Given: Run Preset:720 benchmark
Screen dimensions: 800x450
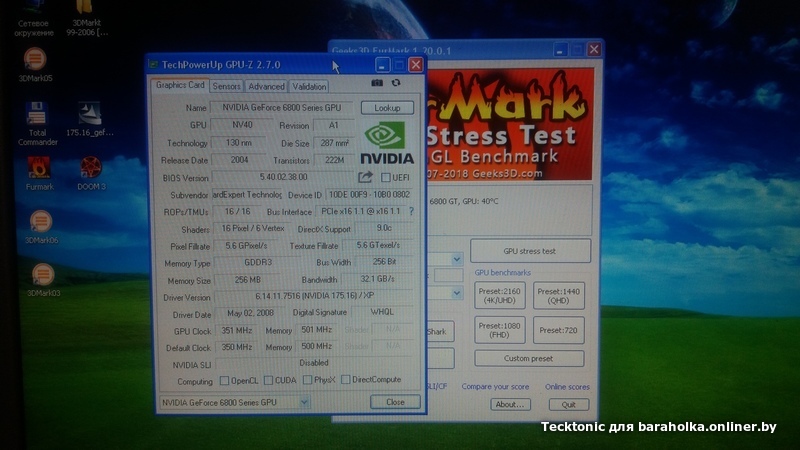Looking at the screenshot, I should pyautogui.click(x=559, y=330).
